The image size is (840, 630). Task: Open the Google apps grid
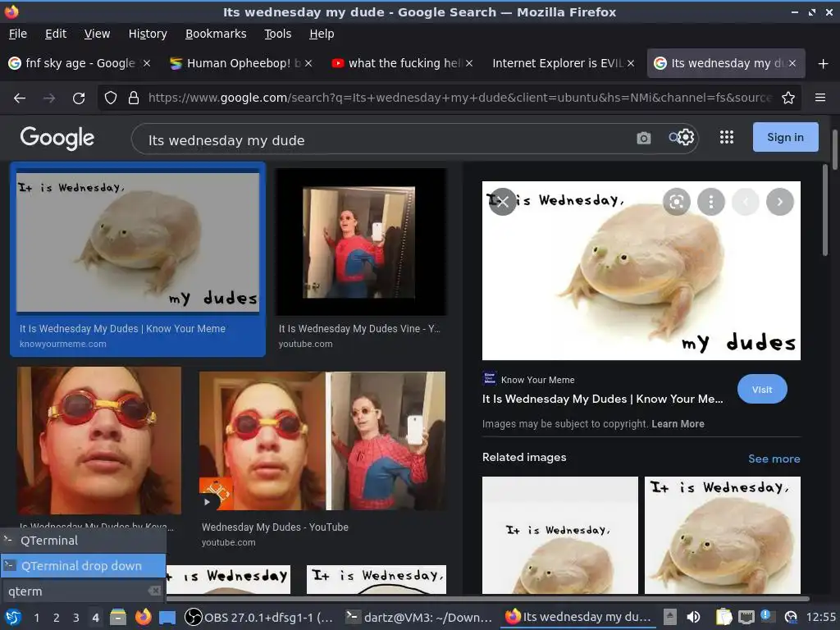pos(727,137)
